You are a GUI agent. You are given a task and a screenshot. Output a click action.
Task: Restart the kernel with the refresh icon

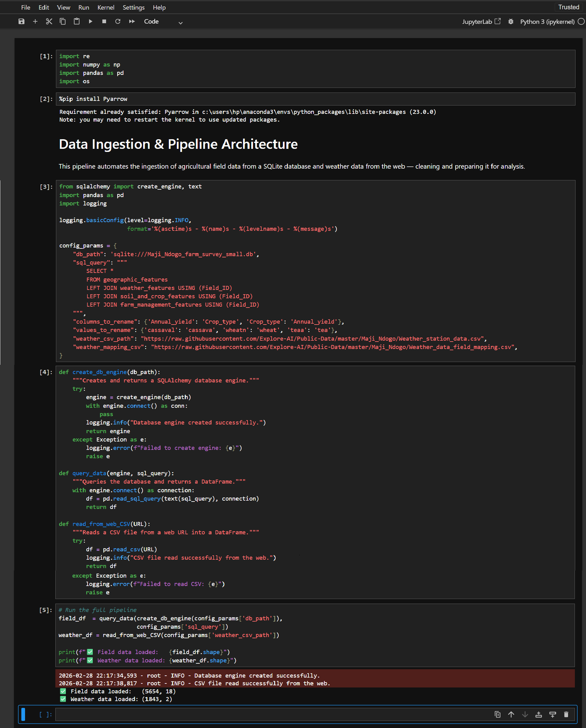(x=118, y=21)
